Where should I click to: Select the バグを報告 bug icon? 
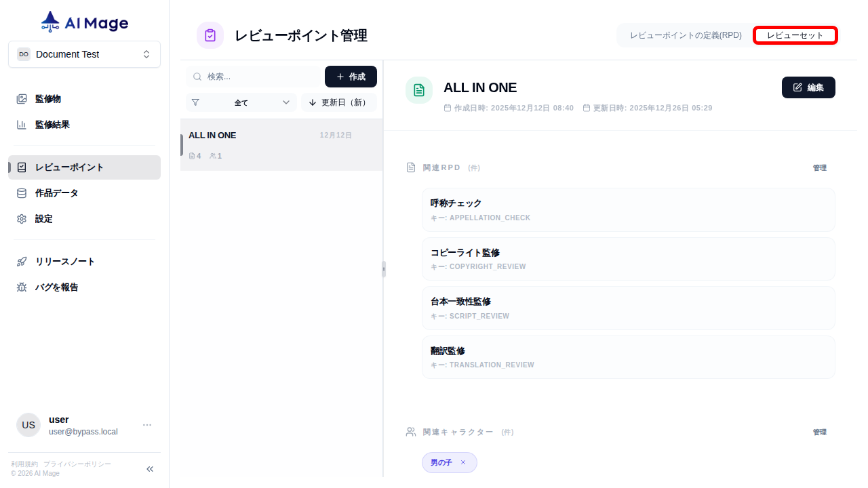pos(21,287)
